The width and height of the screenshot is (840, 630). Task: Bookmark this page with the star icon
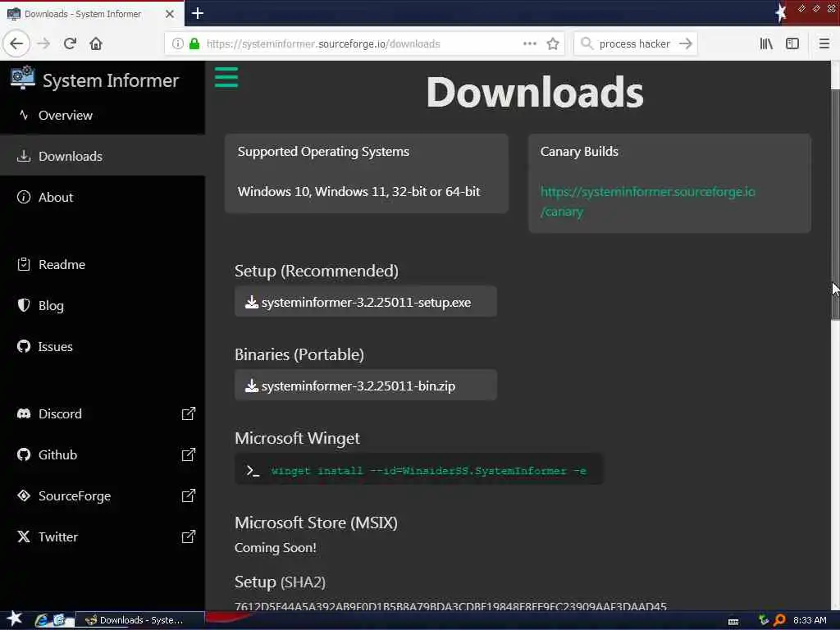(553, 44)
